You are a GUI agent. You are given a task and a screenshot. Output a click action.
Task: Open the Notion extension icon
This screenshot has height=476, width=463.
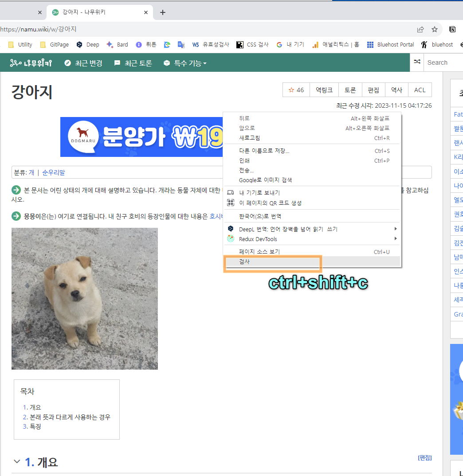point(452,29)
